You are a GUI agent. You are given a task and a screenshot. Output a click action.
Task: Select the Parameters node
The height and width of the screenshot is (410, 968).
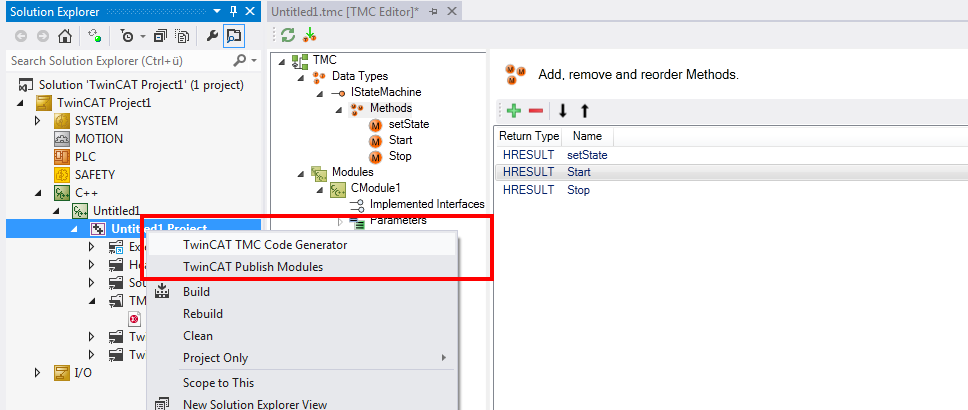click(398, 220)
